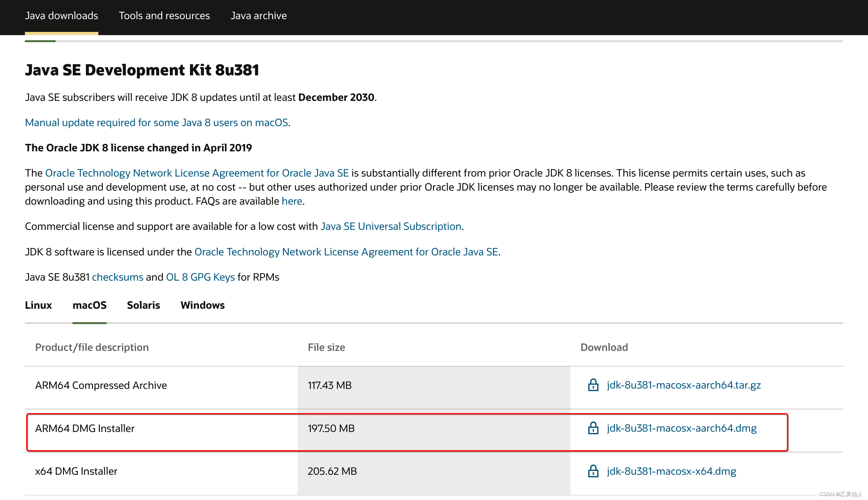Open the checksums link

[118, 277]
